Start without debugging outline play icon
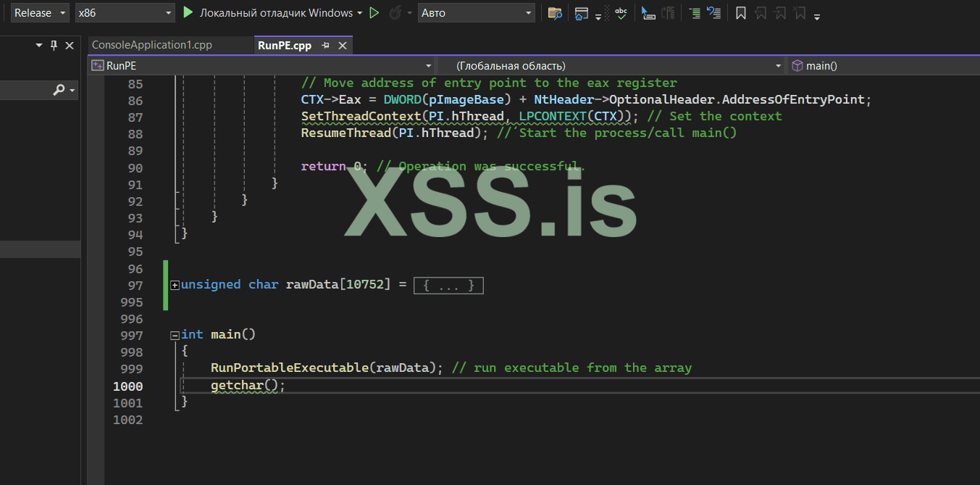This screenshot has width=980, height=485. tap(374, 12)
